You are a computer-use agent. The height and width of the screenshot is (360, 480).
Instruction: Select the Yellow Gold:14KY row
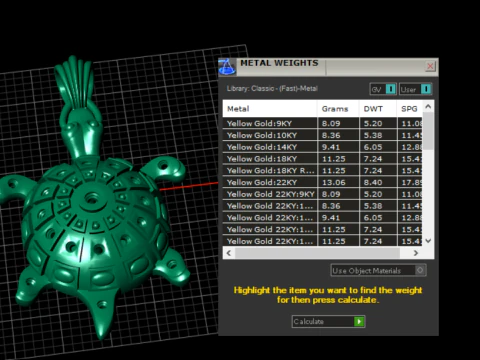(322, 147)
